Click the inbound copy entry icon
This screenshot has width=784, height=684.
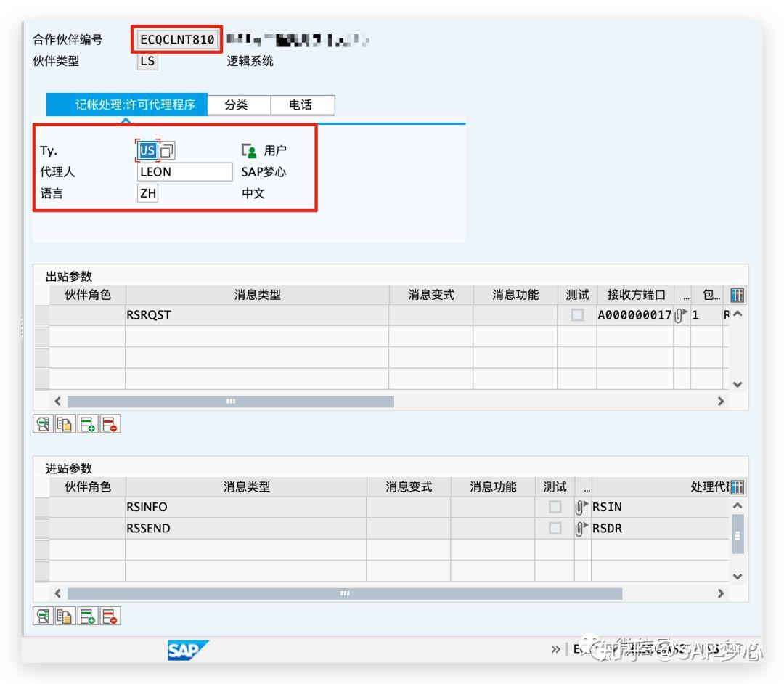click(x=65, y=616)
